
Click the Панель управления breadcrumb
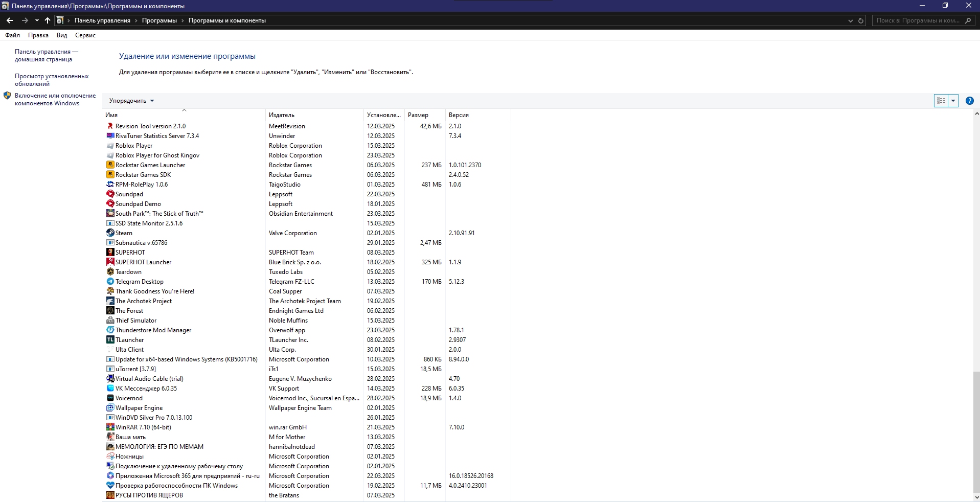click(102, 20)
